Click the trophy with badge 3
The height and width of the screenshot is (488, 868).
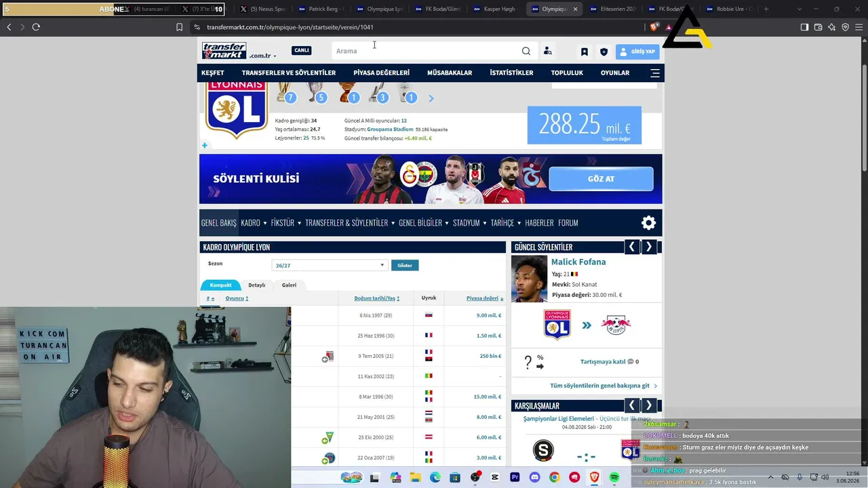378,93
